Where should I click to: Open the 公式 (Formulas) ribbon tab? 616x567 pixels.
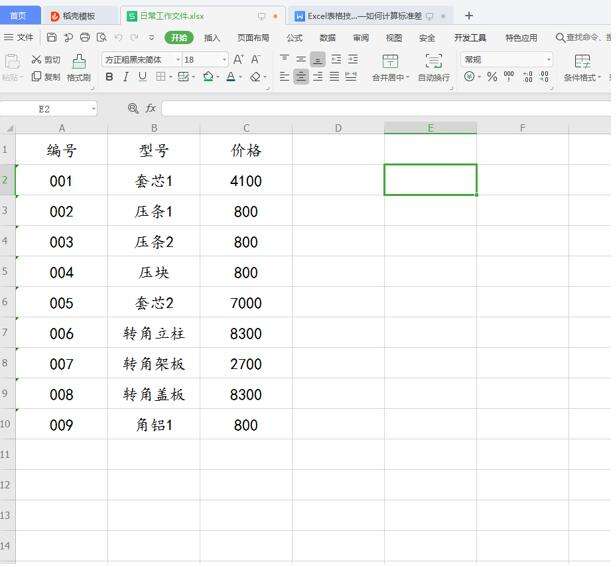pyautogui.click(x=295, y=38)
